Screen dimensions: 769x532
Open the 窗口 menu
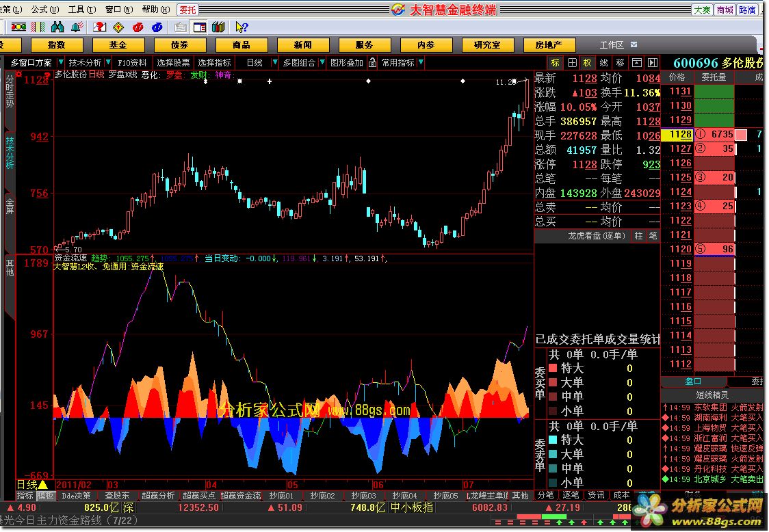[x=118, y=10]
